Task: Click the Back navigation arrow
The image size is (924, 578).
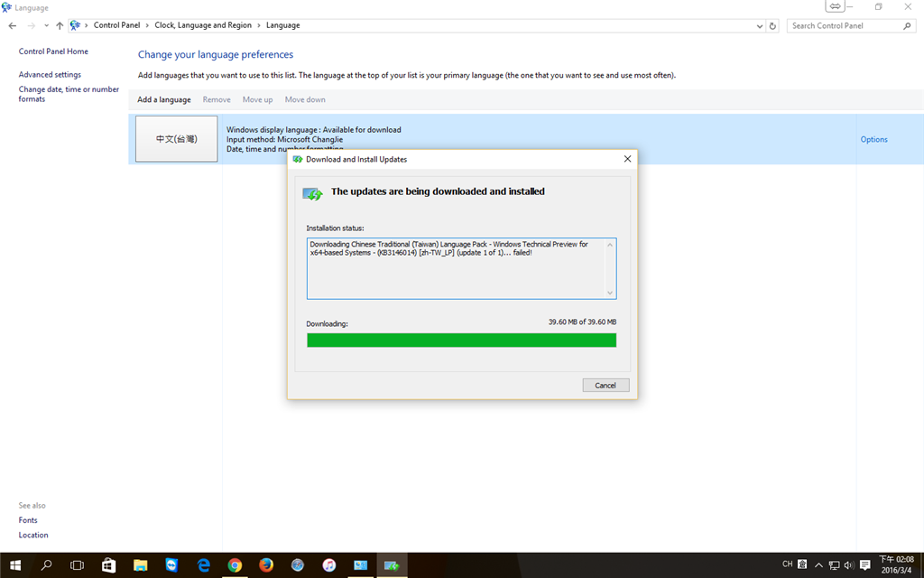Action: tap(13, 25)
